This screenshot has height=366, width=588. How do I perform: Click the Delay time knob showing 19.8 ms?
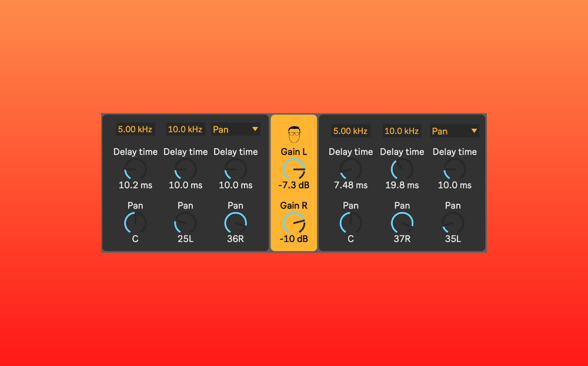click(x=402, y=169)
